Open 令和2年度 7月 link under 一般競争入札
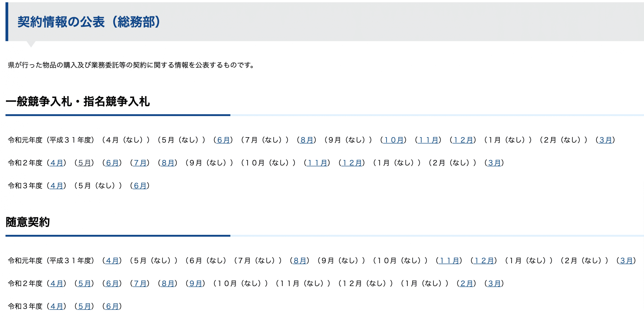Image resolution: width=644 pixels, height=318 pixels. [140, 163]
